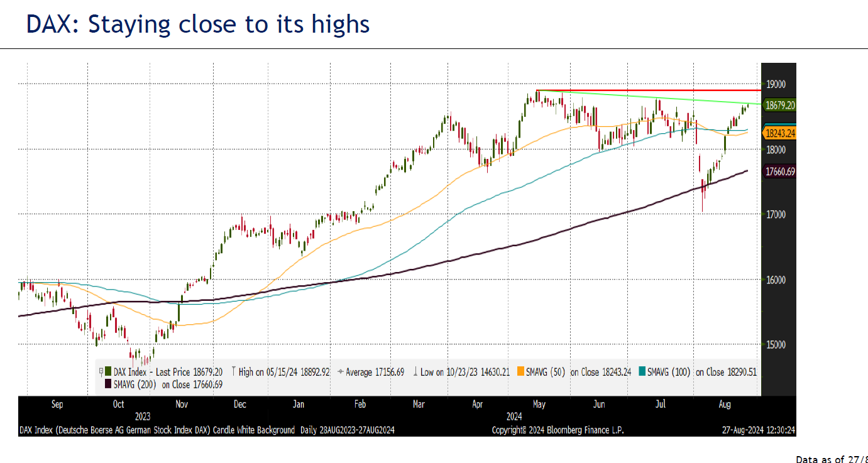This screenshot has height=463, width=868.
Task: Select 'High on 05/15/24 18892.92' legend entry
Action: [x=284, y=372]
